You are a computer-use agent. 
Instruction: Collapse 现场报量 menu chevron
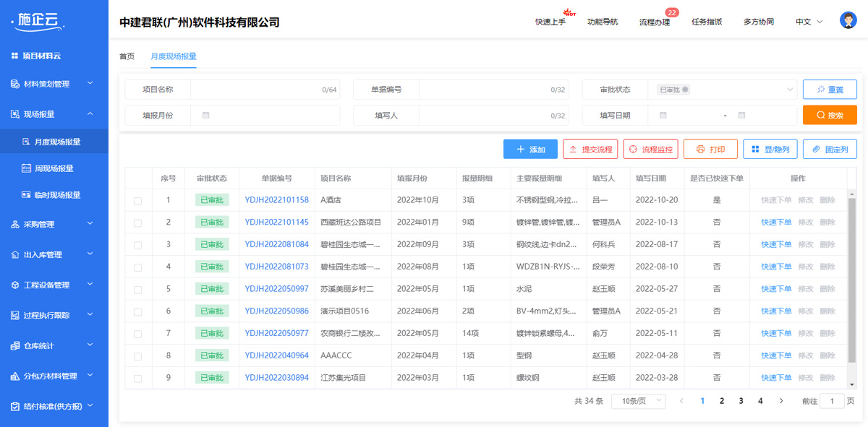pos(90,114)
